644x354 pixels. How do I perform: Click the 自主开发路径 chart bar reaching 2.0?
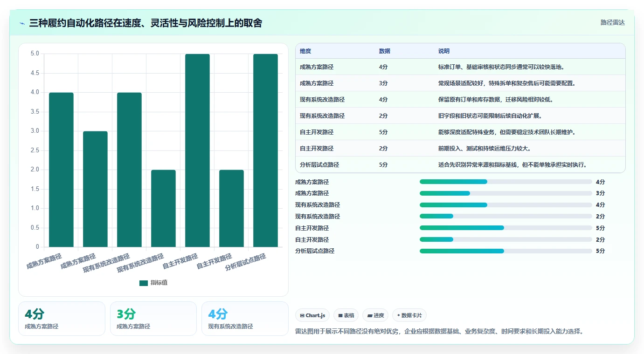[231, 208]
